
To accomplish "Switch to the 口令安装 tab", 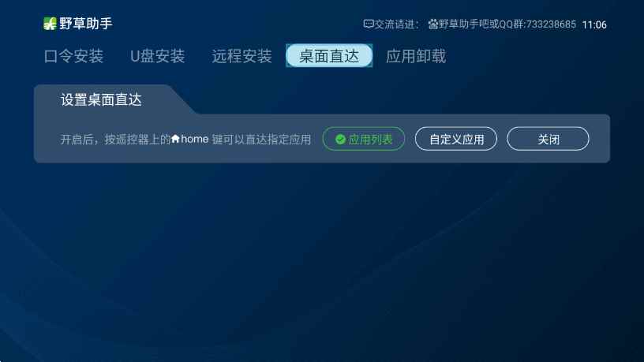I will pyautogui.click(x=74, y=56).
